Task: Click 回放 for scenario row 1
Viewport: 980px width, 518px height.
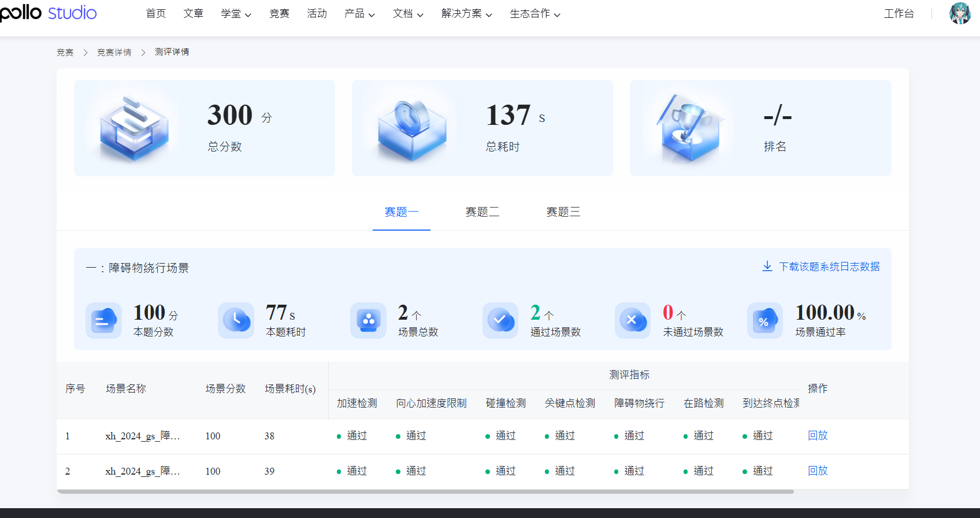Action: 817,436
